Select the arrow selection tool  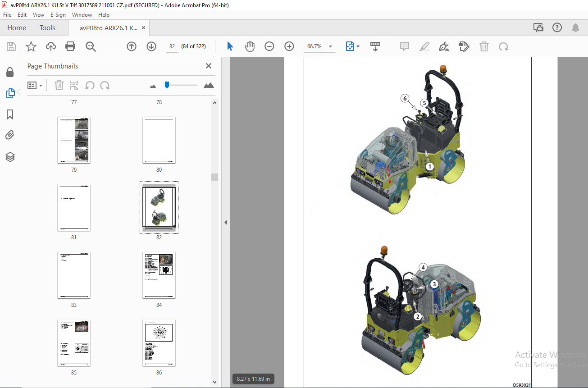coord(230,46)
